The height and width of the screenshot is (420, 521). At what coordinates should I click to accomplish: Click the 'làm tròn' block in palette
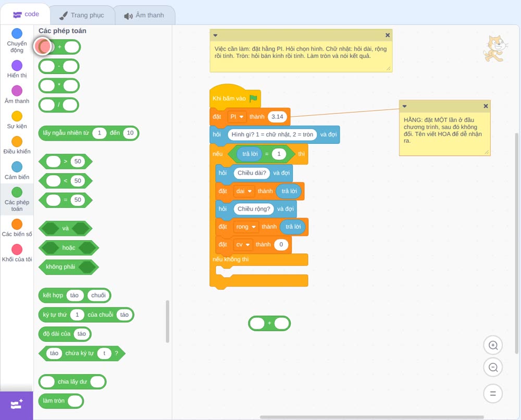pos(61,401)
